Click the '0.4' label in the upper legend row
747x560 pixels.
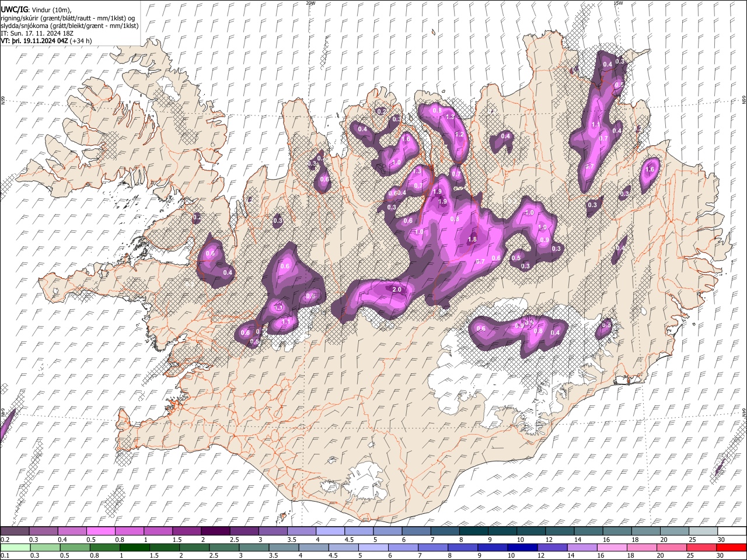[x=62, y=540]
